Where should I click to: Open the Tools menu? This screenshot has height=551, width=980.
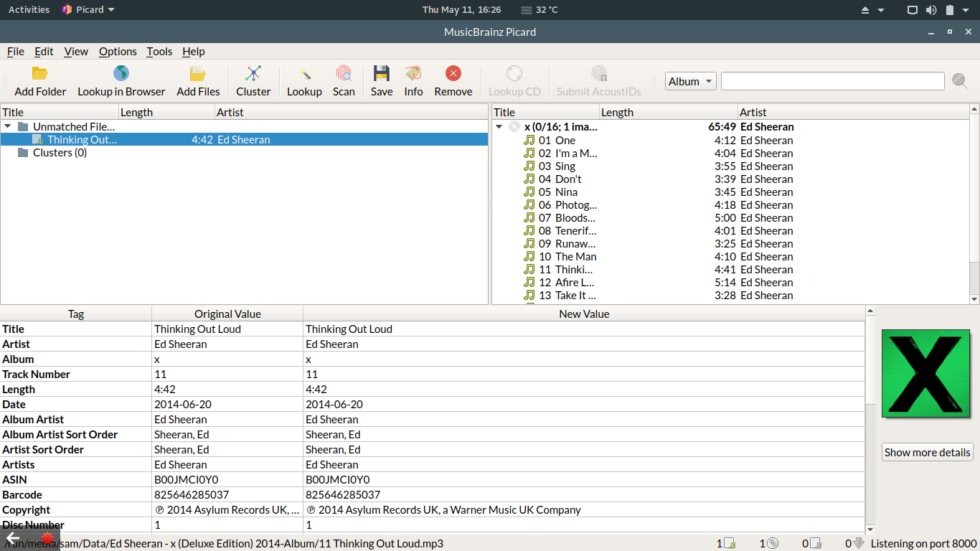point(159,52)
